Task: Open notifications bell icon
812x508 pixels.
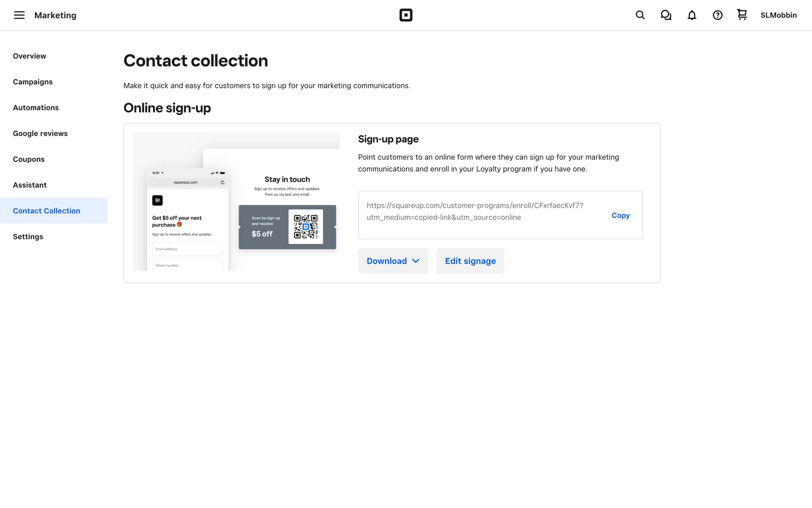Action: (691, 15)
